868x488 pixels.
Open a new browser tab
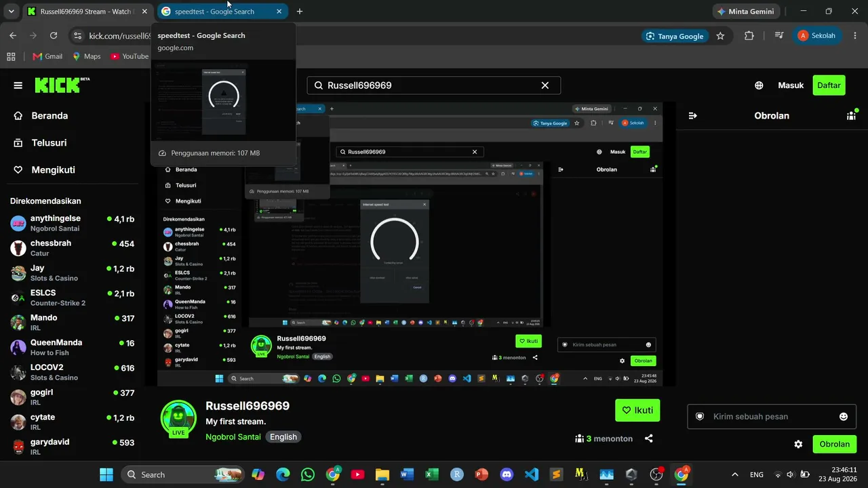[300, 12]
